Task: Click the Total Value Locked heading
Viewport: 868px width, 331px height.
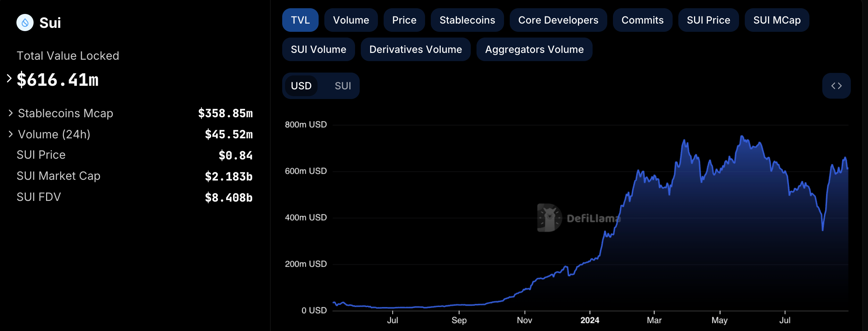Action: pos(68,56)
